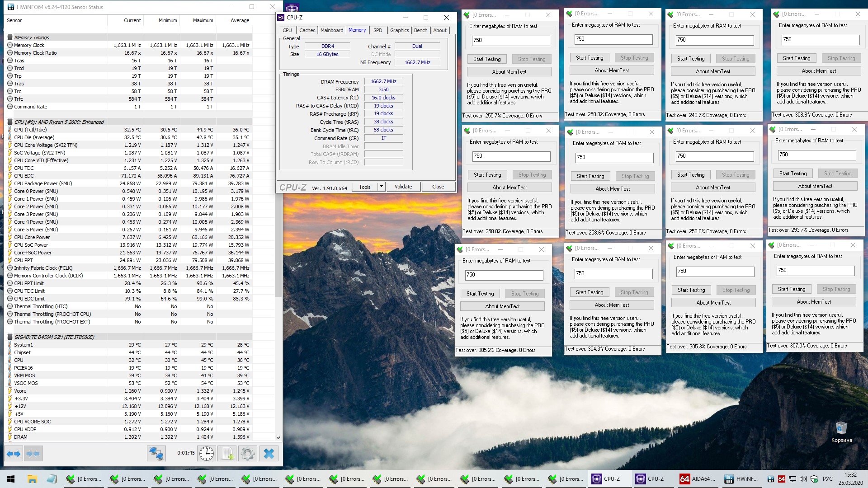The height and width of the screenshot is (488, 868).
Task: Open HWiNFO sensor settings gear
Action: point(248,453)
